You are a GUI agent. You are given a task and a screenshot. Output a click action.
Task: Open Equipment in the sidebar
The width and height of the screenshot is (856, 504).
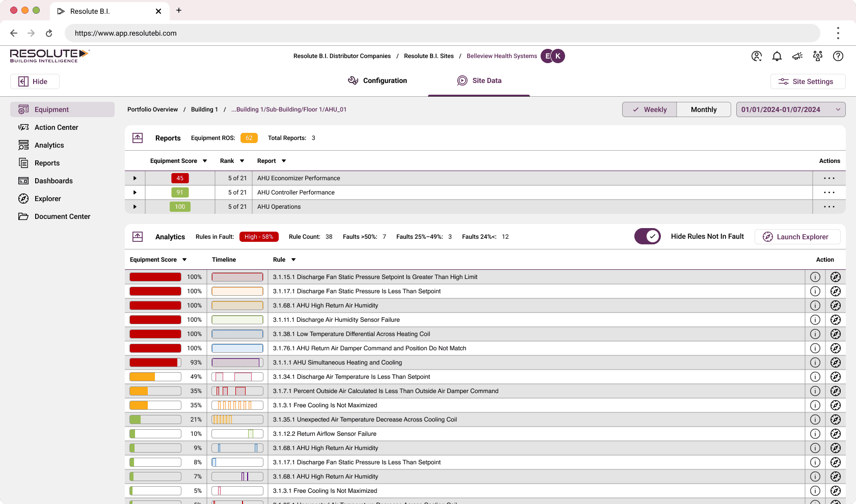(x=62, y=109)
